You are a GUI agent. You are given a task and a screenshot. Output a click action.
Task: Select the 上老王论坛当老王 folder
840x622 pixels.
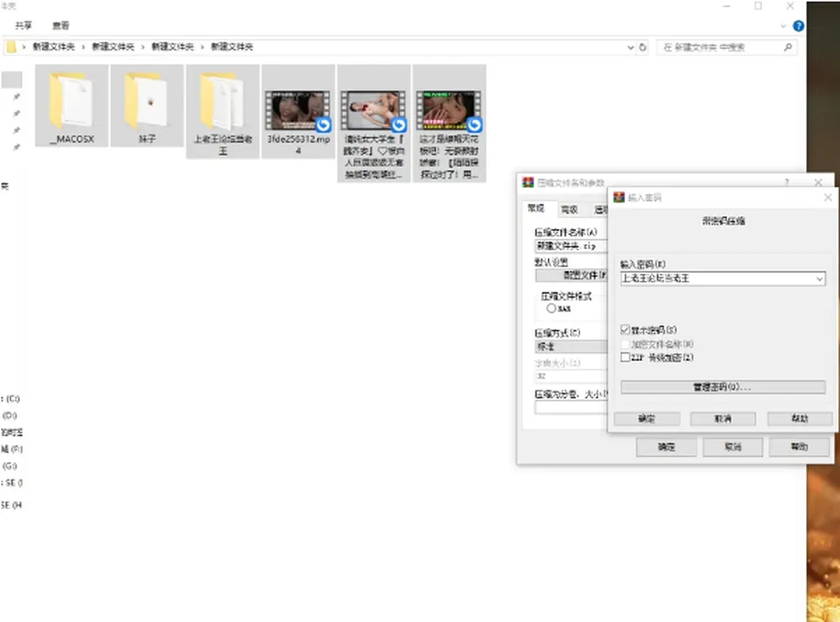click(223, 111)
